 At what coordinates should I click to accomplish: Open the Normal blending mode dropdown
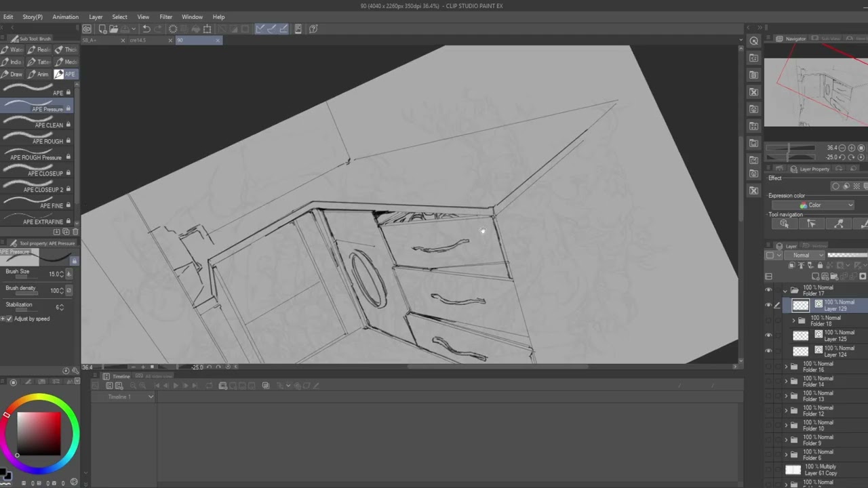(x=805, y=256)
